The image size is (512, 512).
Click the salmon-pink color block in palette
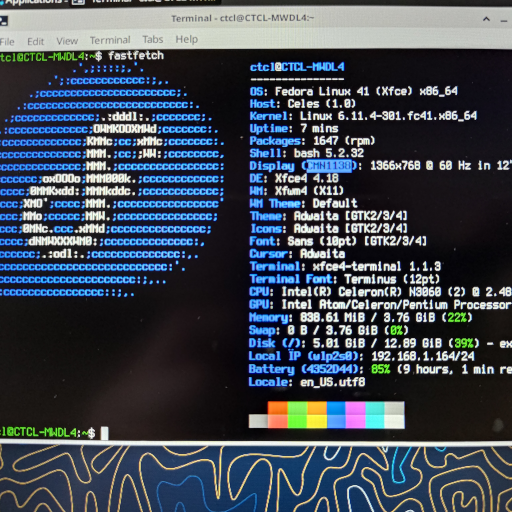point(278,421)
